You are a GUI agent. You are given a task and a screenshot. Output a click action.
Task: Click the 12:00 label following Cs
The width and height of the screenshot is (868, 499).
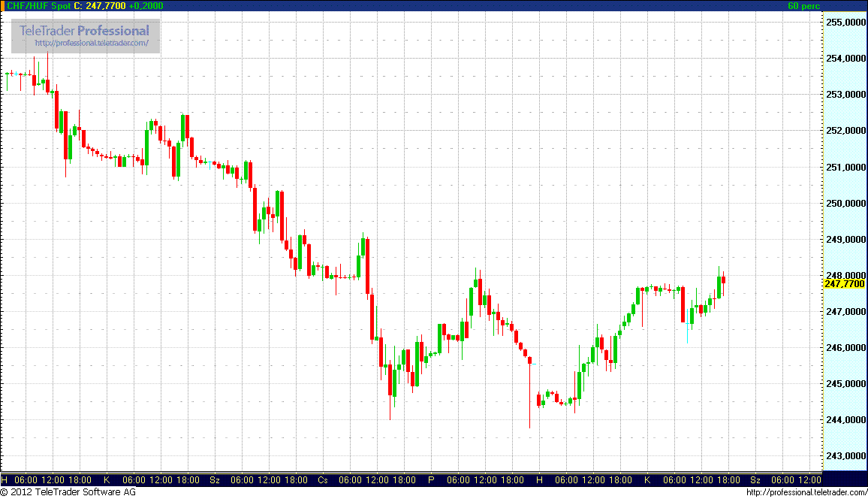tap(378, 480)
